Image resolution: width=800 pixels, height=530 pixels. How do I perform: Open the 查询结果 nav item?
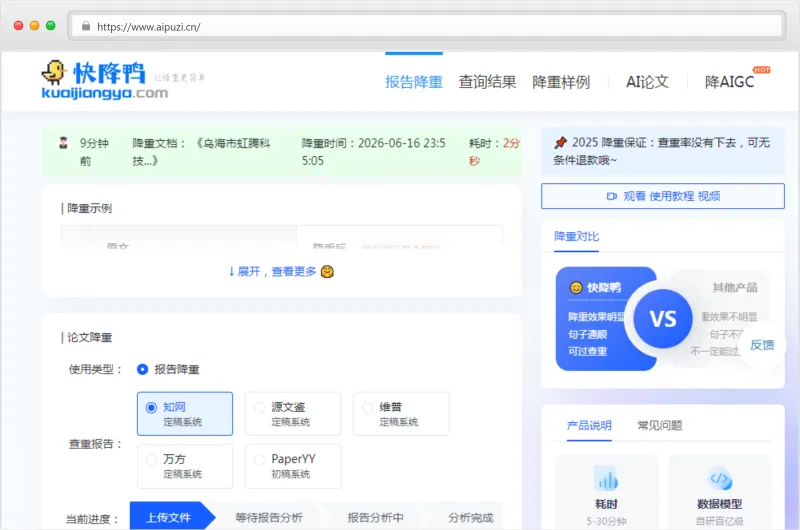(487, 82)
